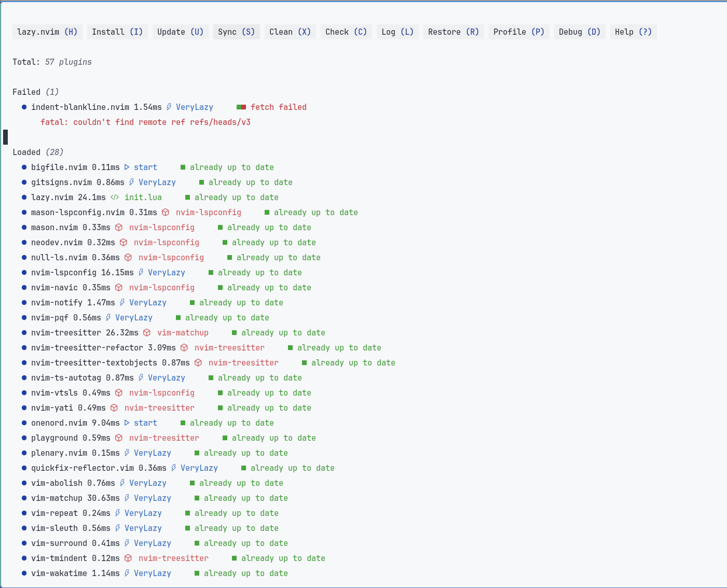
Task: Click the lightning icon on nvim-lspconfig row
Action: pos(141,272)
